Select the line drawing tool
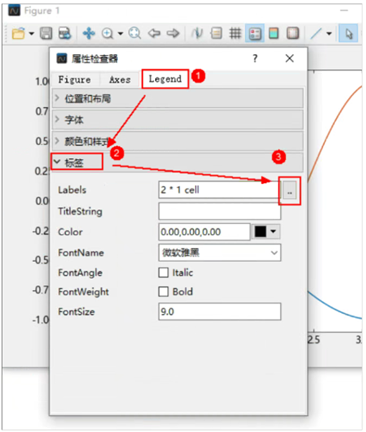This screenshot has width=366, height=432. (316, 33)
